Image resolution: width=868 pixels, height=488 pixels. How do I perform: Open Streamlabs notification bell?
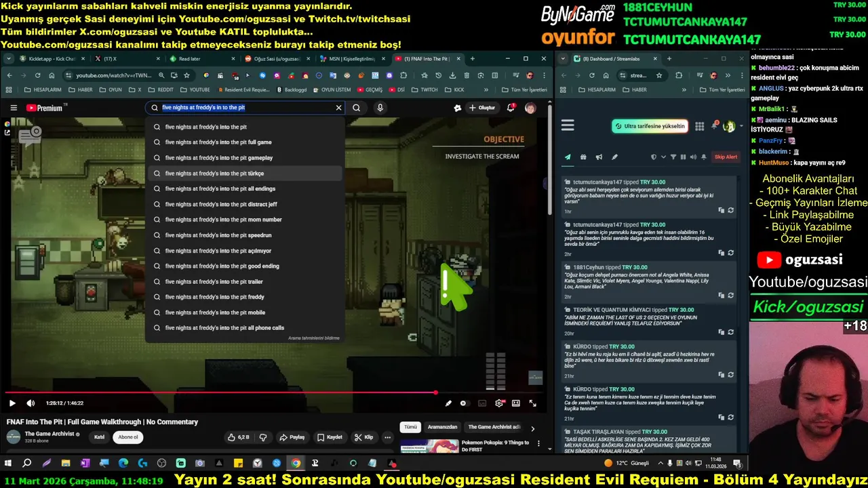(714, 126)
